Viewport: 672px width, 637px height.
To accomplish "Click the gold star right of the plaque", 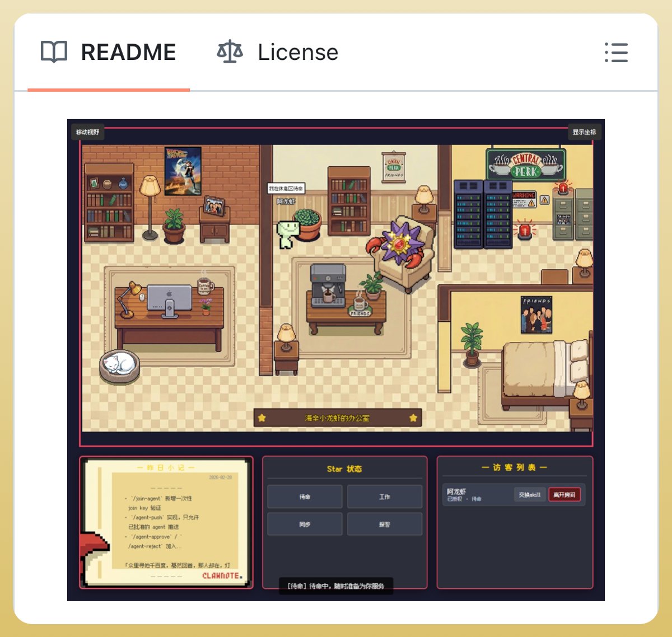I will click(413, 418).
